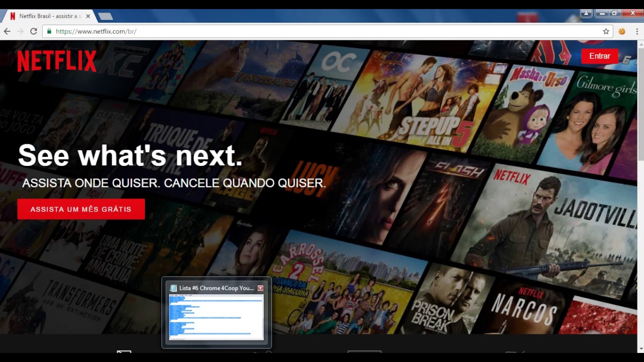The height and width of the screenshot is (362, 644).
Task: Close the Netflix Brasil tab
Action: (88, 16)
